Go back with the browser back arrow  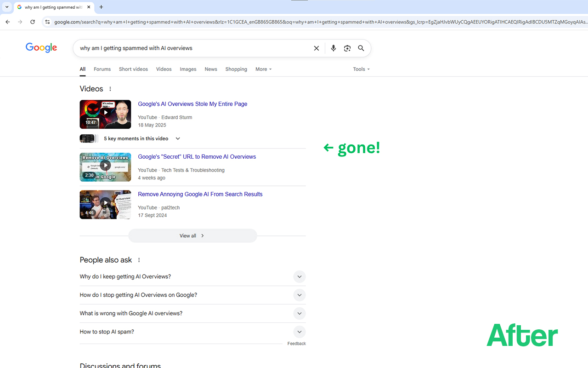point(8,22)
